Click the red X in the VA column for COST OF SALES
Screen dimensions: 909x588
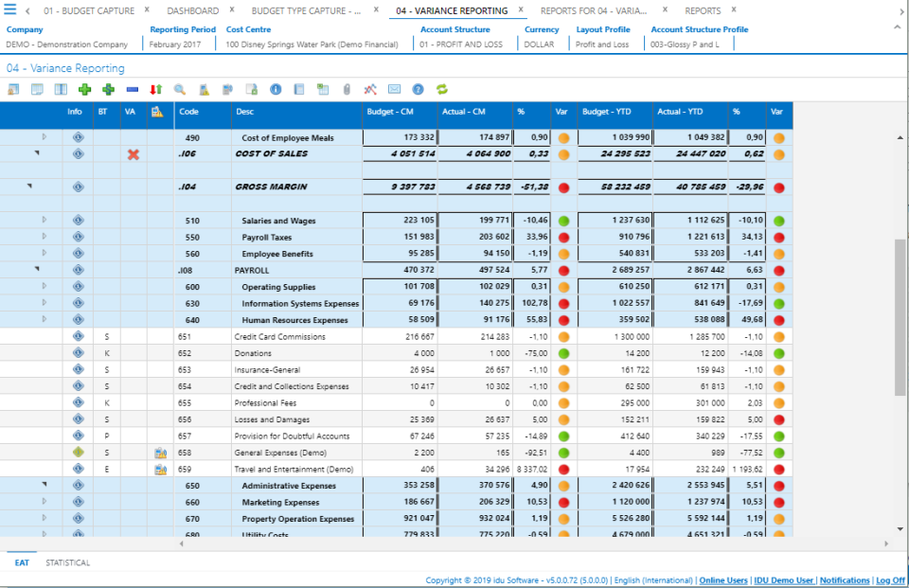pos(133,154)
